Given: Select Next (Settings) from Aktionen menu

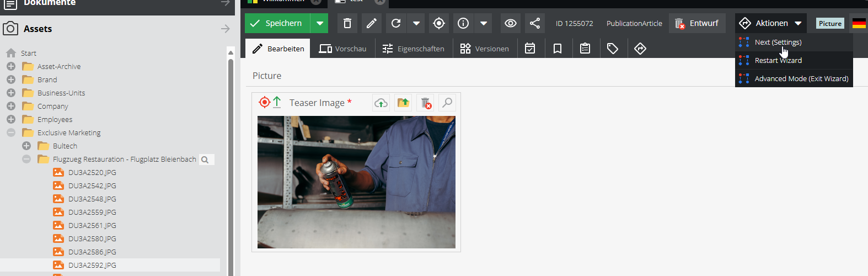Looking at the screenshot, I should click(778, 43).
